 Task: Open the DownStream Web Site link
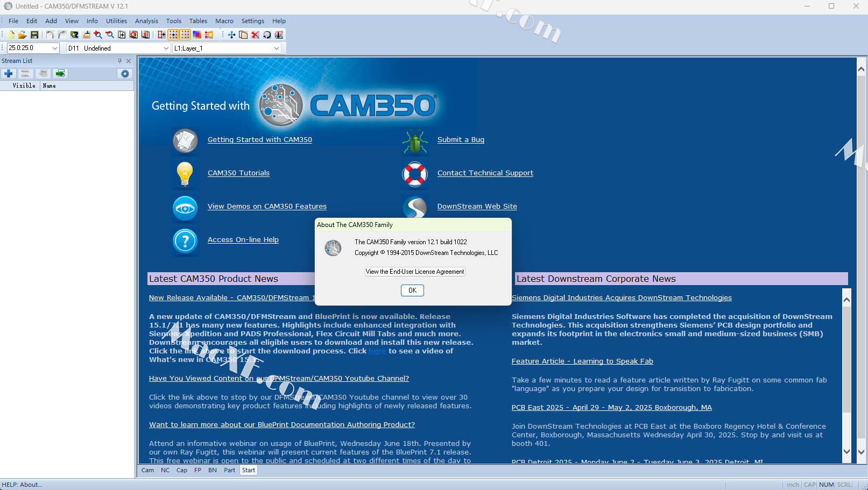477,207
